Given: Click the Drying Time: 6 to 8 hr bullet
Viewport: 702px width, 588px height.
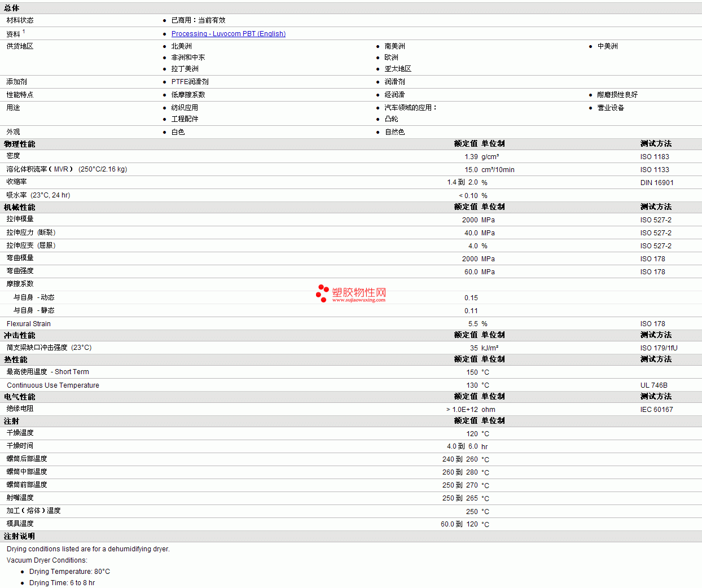Looking at the screenshot, I should tap(62, 583).
